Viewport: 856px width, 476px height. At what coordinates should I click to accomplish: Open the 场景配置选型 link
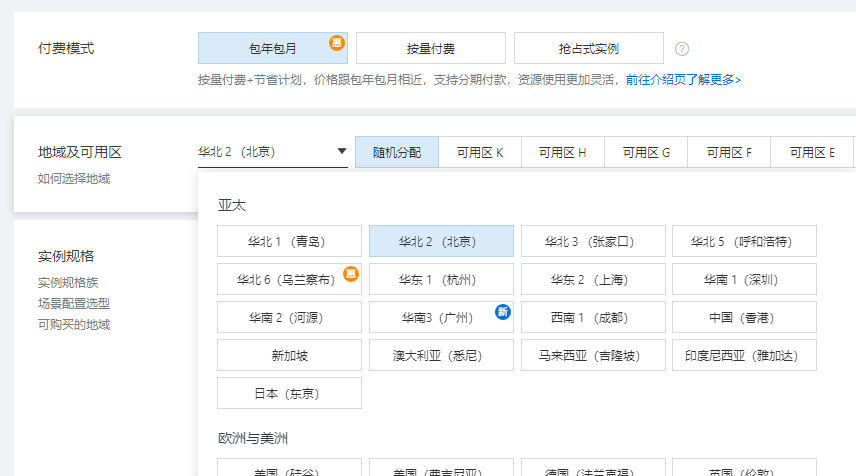[74, 303]
